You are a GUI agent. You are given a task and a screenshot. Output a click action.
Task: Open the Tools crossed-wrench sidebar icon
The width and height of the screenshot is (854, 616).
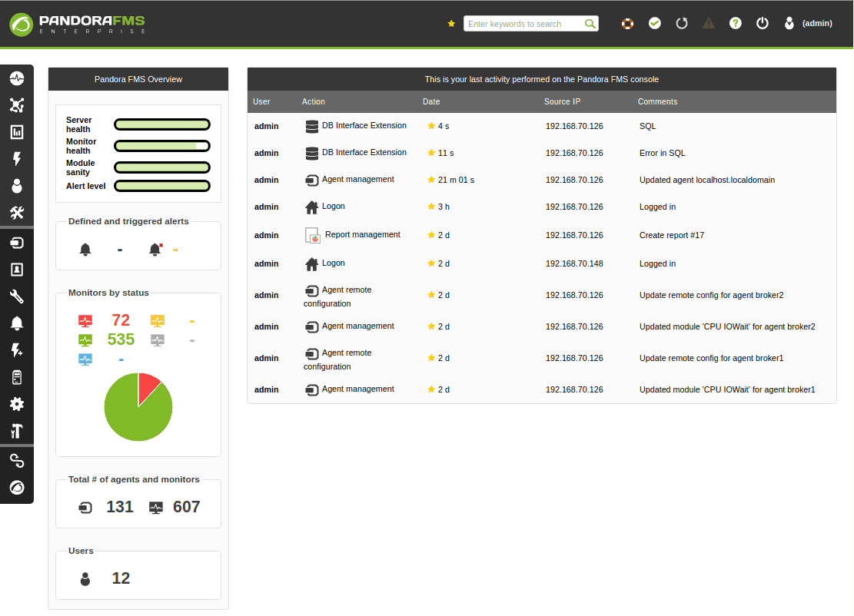tap(17, 213)
